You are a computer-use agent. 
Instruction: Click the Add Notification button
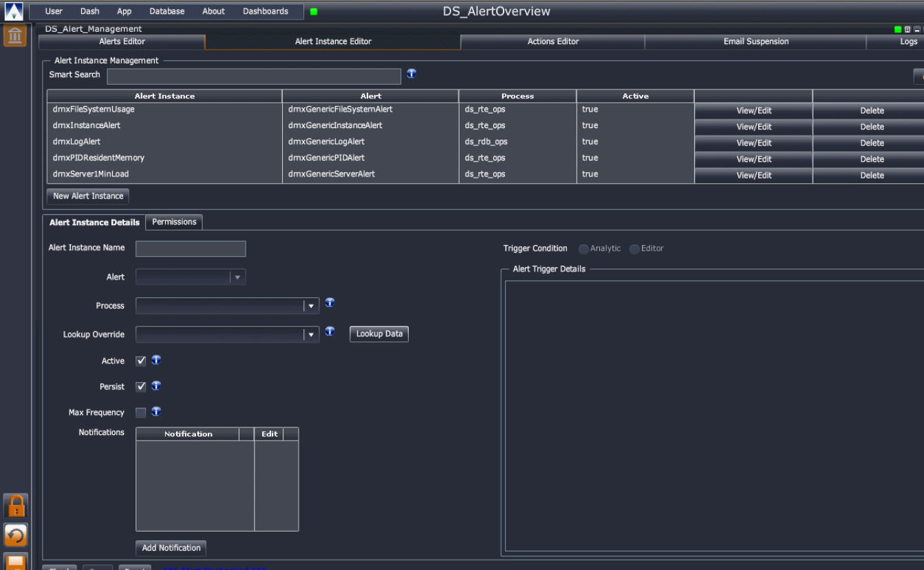171,548
